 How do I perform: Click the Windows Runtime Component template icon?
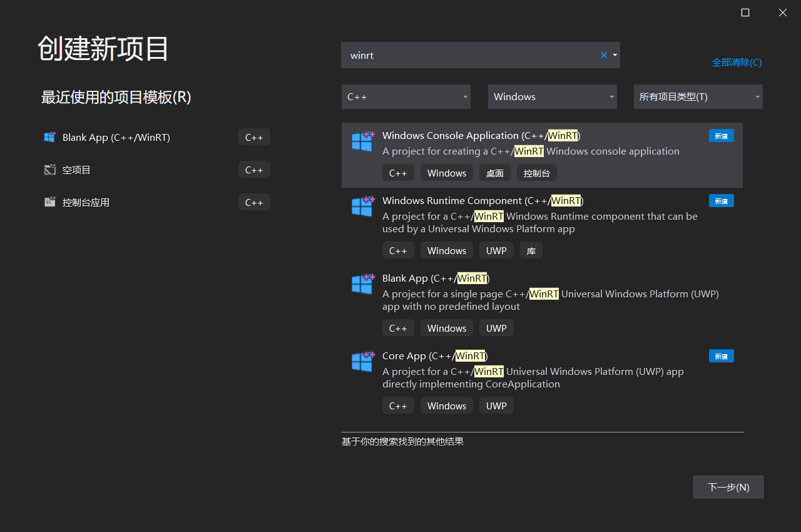pos(362,206)
